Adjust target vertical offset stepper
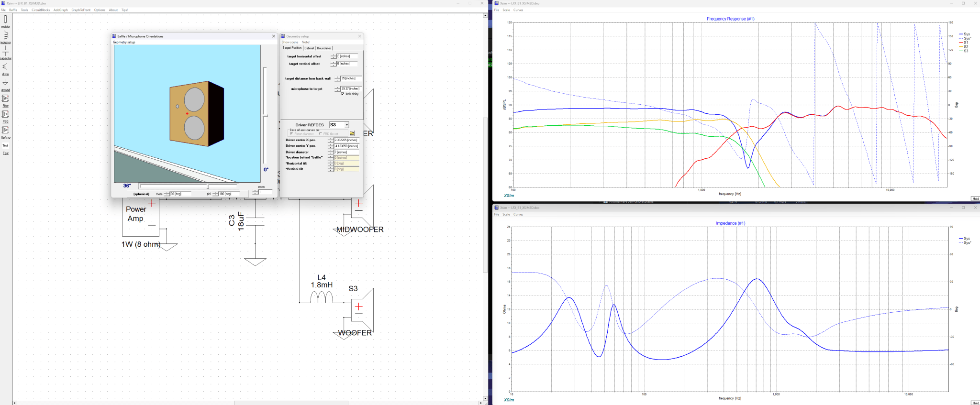 334,64
